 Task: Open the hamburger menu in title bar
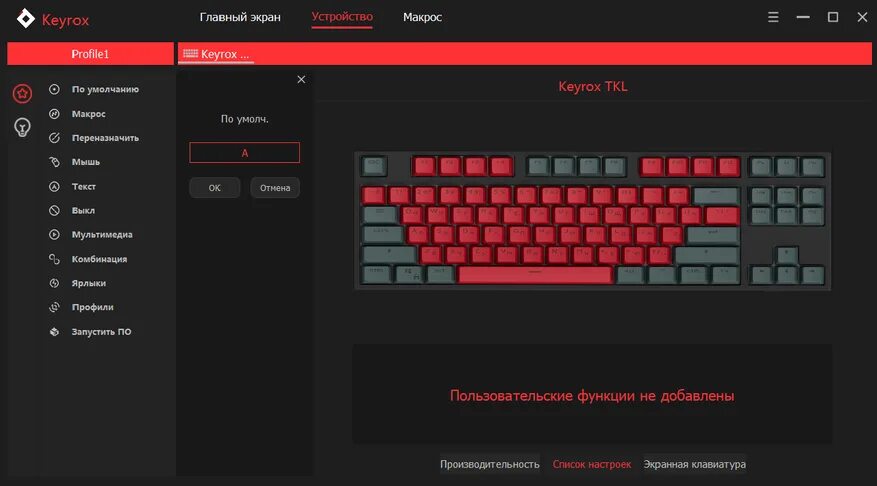773,17
